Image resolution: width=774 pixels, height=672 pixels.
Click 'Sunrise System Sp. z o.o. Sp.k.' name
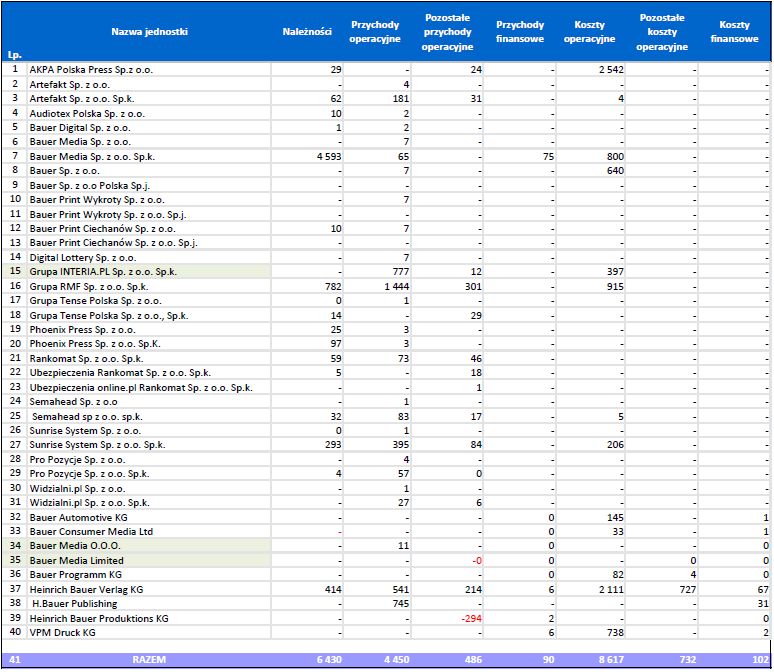(x=97, y=445)
